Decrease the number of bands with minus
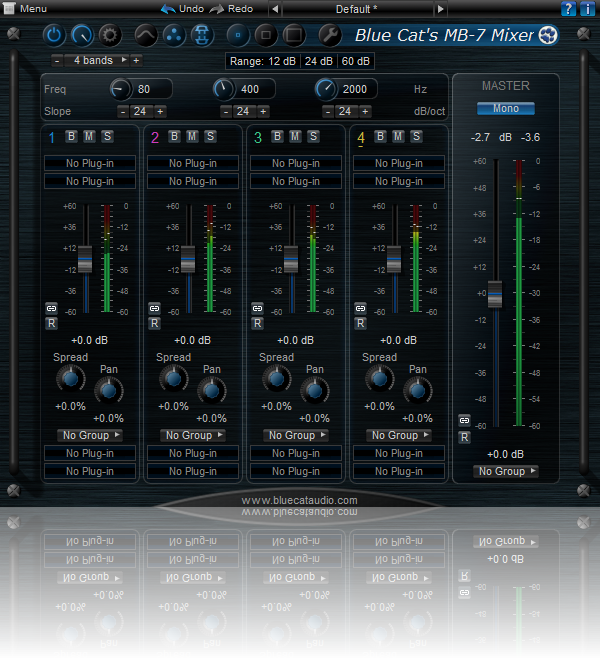 (x=57, y=61)
